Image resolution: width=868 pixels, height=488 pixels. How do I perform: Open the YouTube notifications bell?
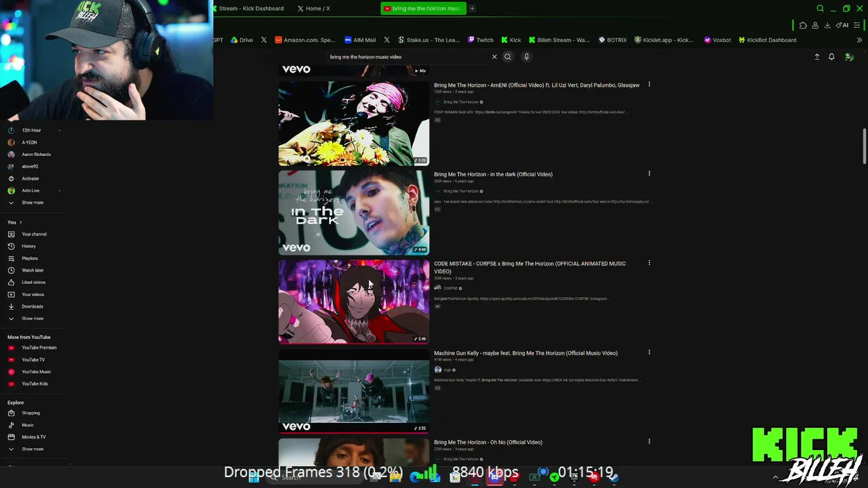pyautogui.click(x=831, y=57)
